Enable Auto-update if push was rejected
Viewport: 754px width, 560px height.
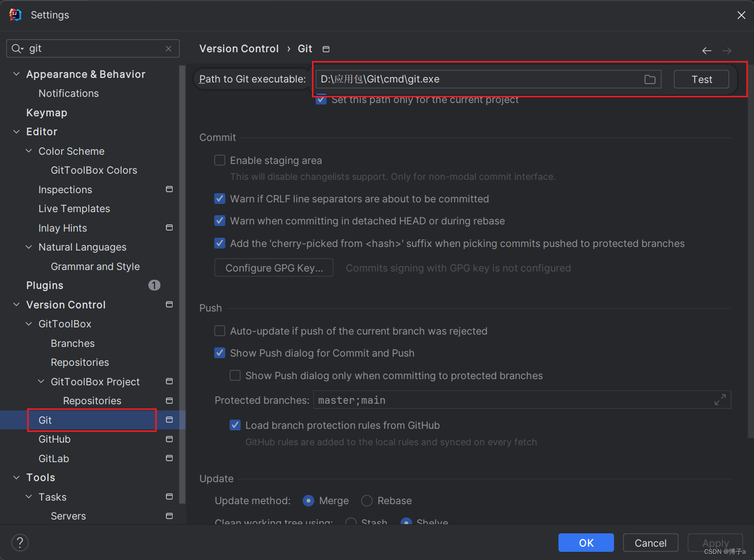(x=220, y=331)
